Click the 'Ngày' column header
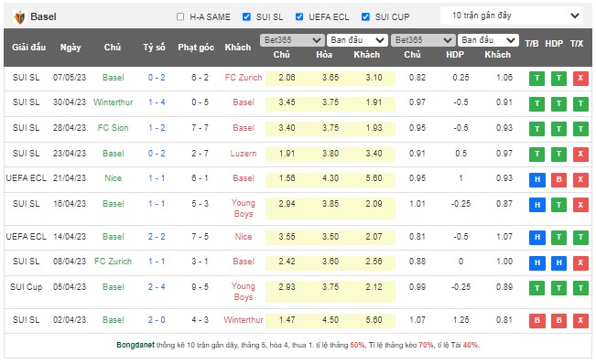This screenshot has height=364, width=596. click(x=70, y=48)
